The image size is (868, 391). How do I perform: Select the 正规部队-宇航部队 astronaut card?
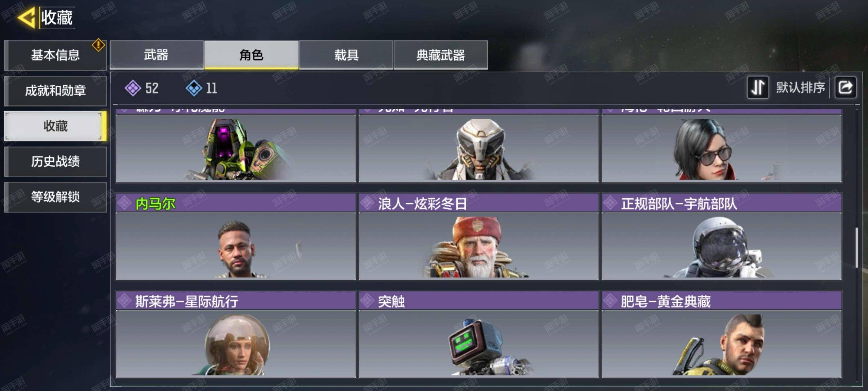pyautogui.click(x=721, y=236)
